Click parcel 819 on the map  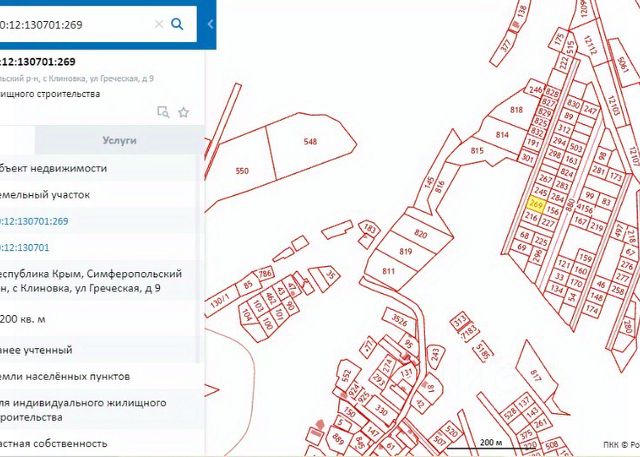[x=405, y=251]
